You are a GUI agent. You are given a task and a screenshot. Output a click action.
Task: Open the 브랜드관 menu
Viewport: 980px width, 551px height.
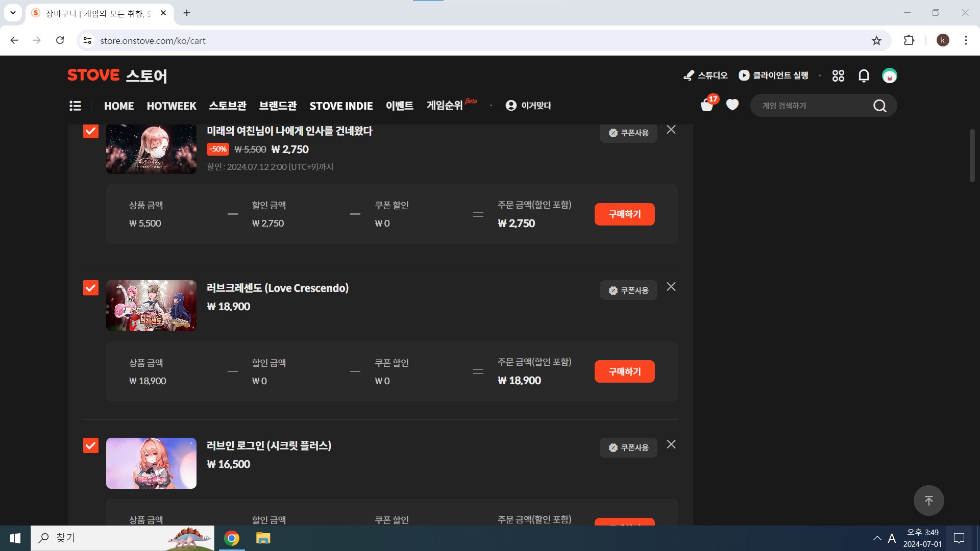point(278,106)
